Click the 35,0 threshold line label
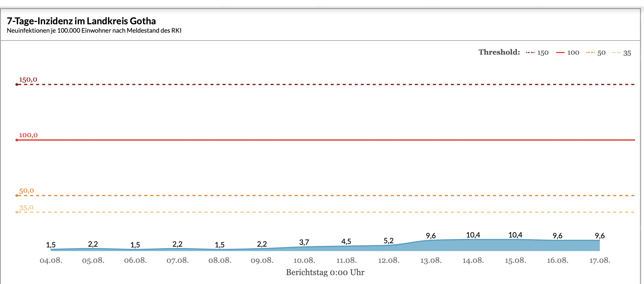Image resolution: width=644 pixels, height=284 pixels. coord(26,208)
